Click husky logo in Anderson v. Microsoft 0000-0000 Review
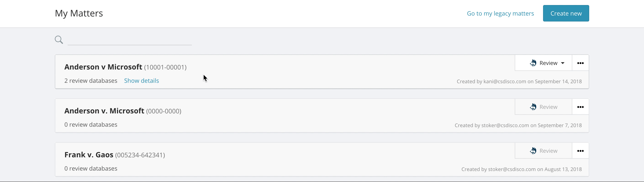The image size is (644, 182). 533,107
